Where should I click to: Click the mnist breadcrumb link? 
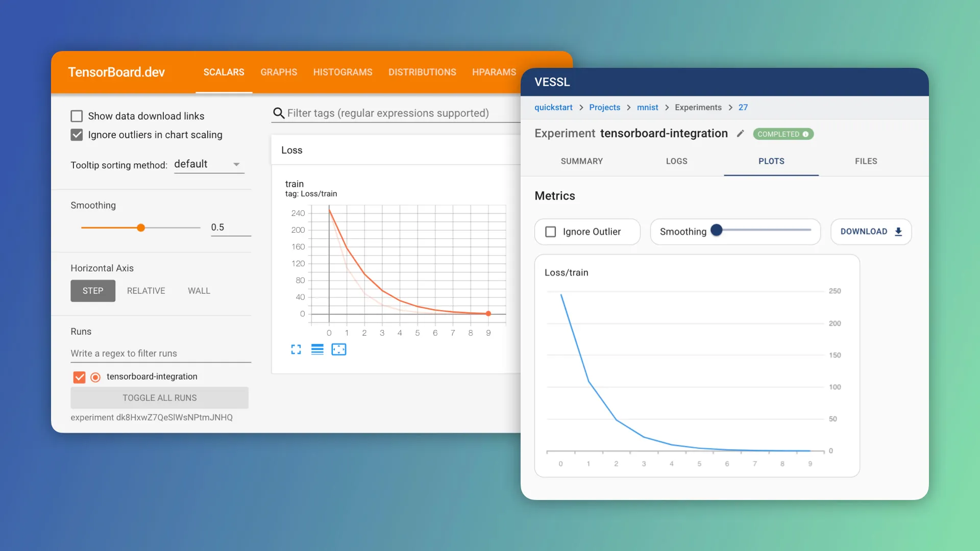[x=647, y=108]
